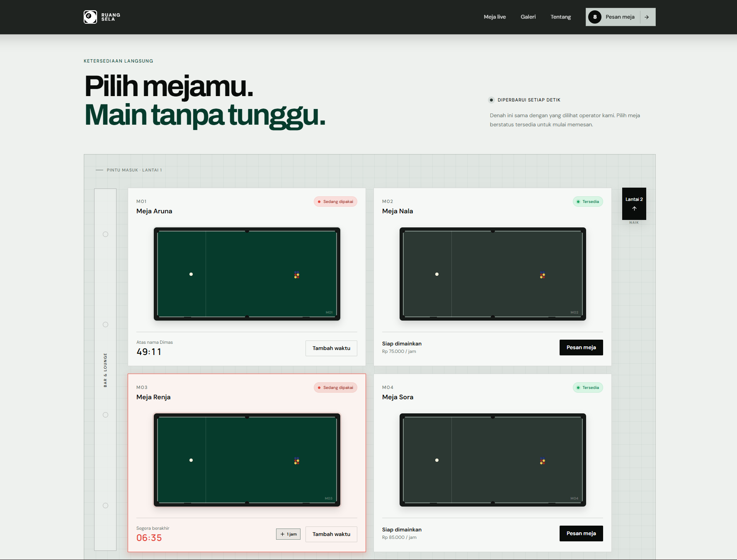Viewport: 737px width, 560px height.
Task: Click the Tersedia badge on Meja Nala
Action: point(588,202)
